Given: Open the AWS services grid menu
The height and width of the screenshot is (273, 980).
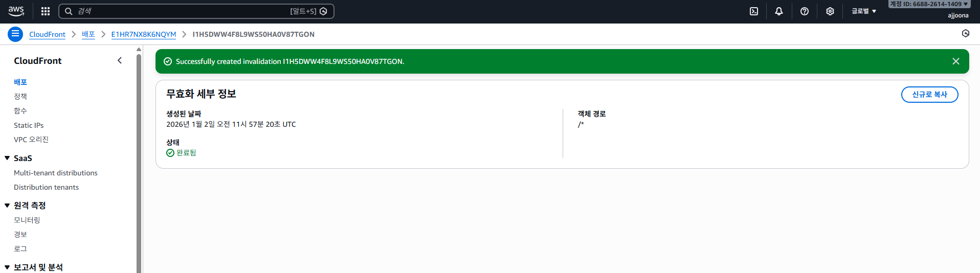Looking at the screenshot, I should [46, 11].
